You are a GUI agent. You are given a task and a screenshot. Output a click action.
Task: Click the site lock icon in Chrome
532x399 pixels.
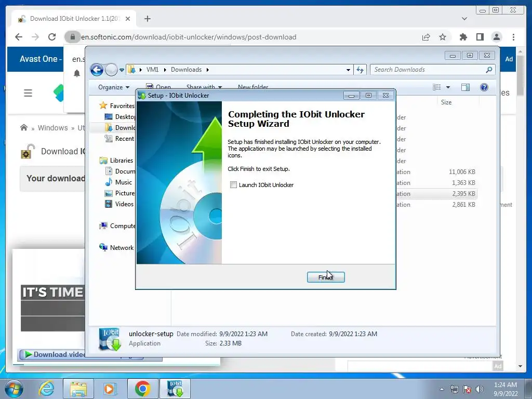[x=72, y=37]
